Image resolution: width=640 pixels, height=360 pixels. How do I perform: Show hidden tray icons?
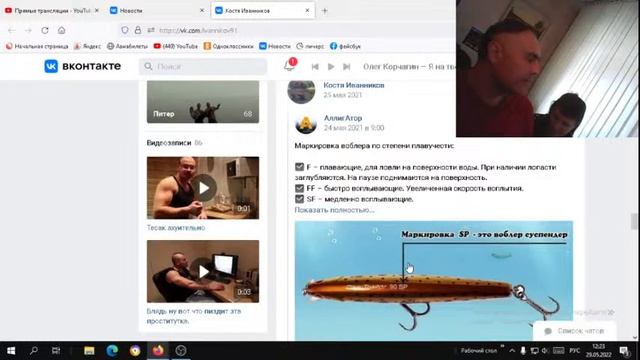pos(512,351)
